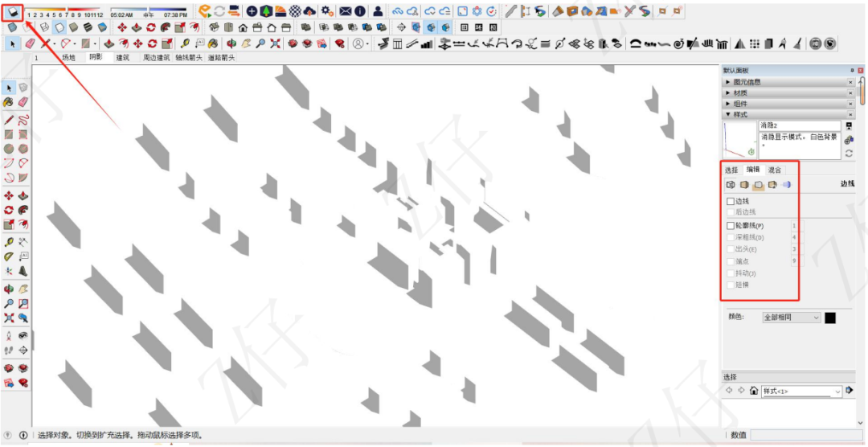Click the home icon in selection panel
The image size is (868, 447).
pos(753,391)
